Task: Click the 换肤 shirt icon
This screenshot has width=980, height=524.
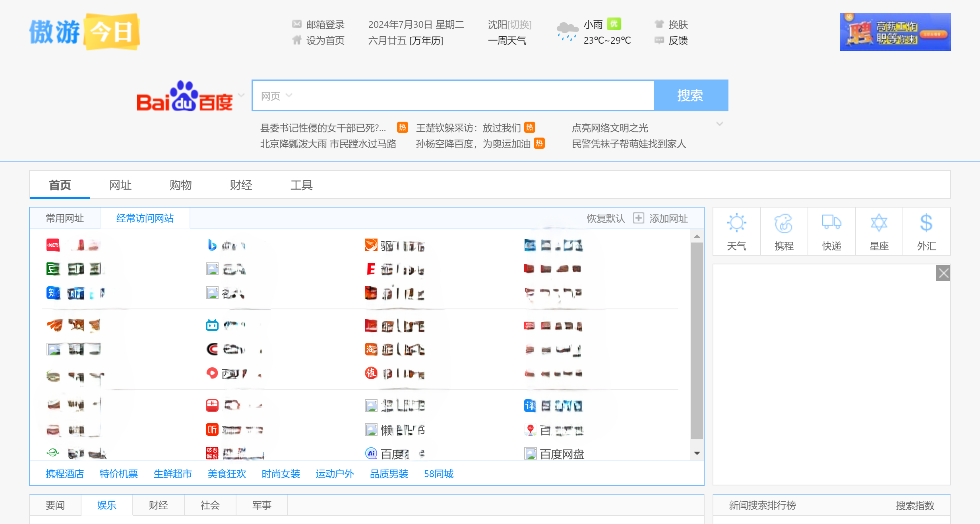Action: 659,24
